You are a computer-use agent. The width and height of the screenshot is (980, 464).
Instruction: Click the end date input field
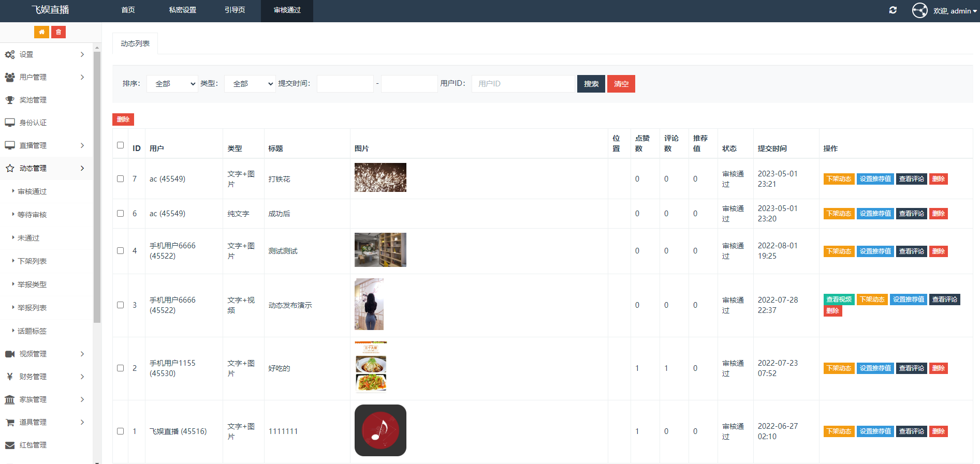pyautogui.click(x=409, y=84)
